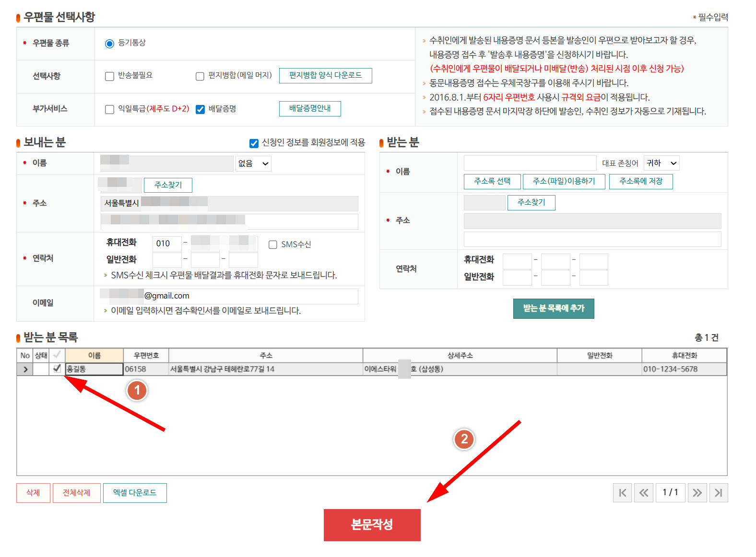The image size is (756, 557).
Task: Click recipient main address gray field
Action: click(592, 221)
